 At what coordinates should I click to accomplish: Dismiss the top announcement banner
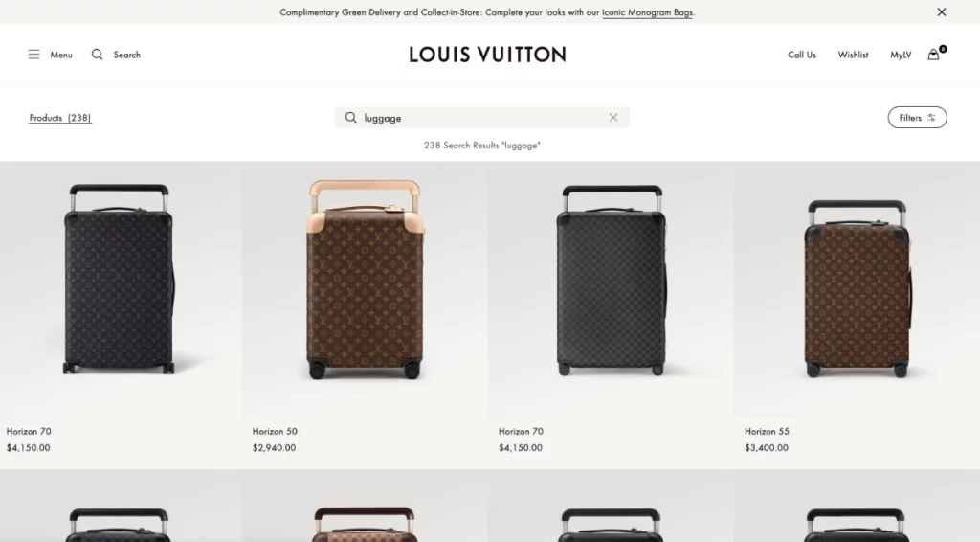[942, 11]
